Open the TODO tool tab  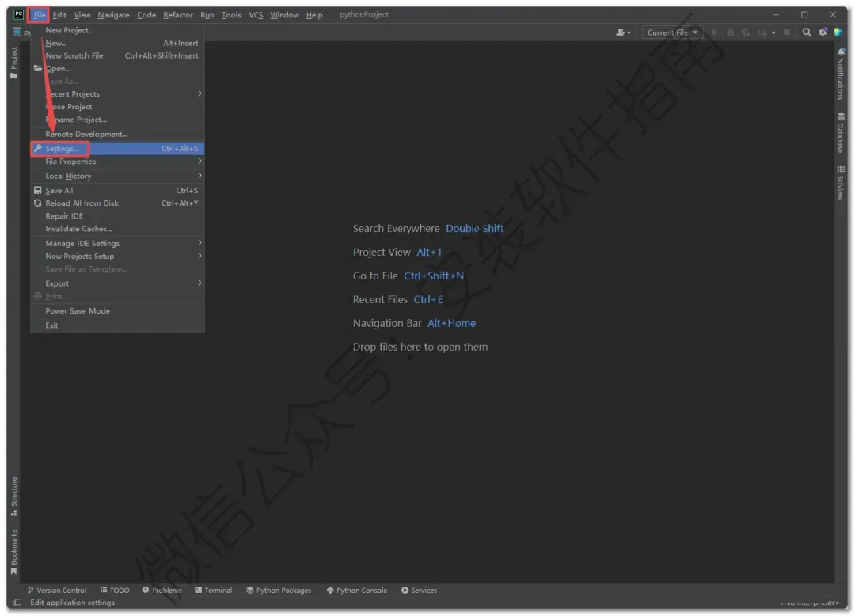click(115, 591)
